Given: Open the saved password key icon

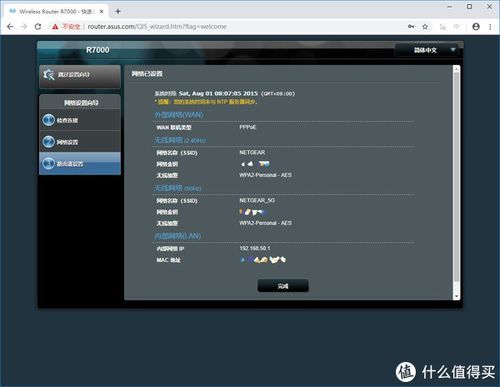Looking at the screenshot, I should (411, 27).
